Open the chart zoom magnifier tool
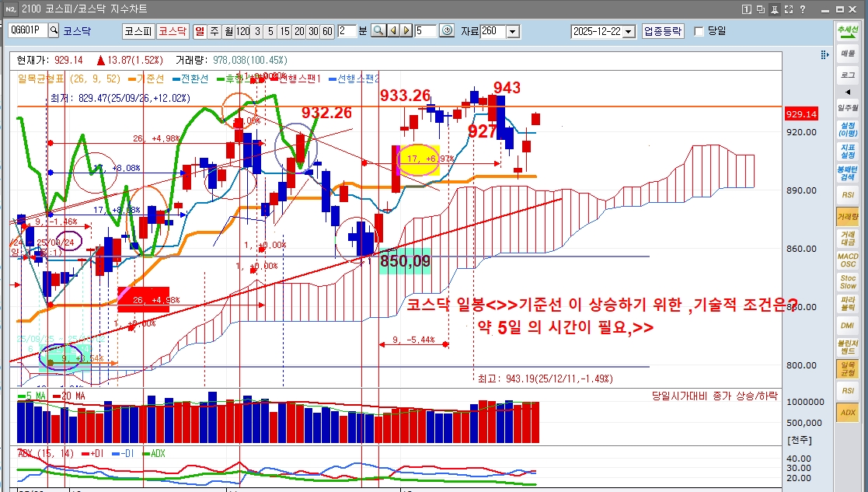 point(378,31)
